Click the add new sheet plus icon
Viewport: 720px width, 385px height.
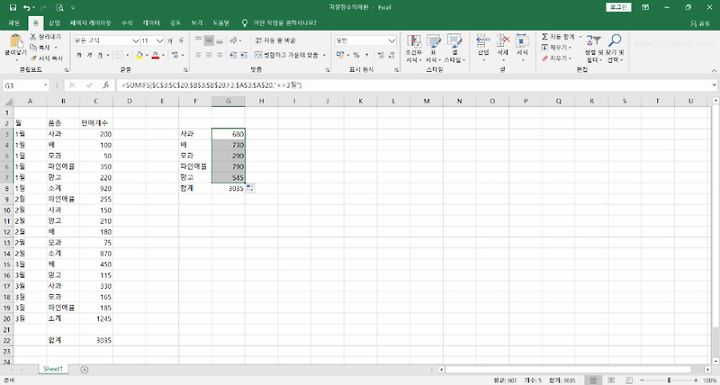pyautogui.click(x=84, y=369)
